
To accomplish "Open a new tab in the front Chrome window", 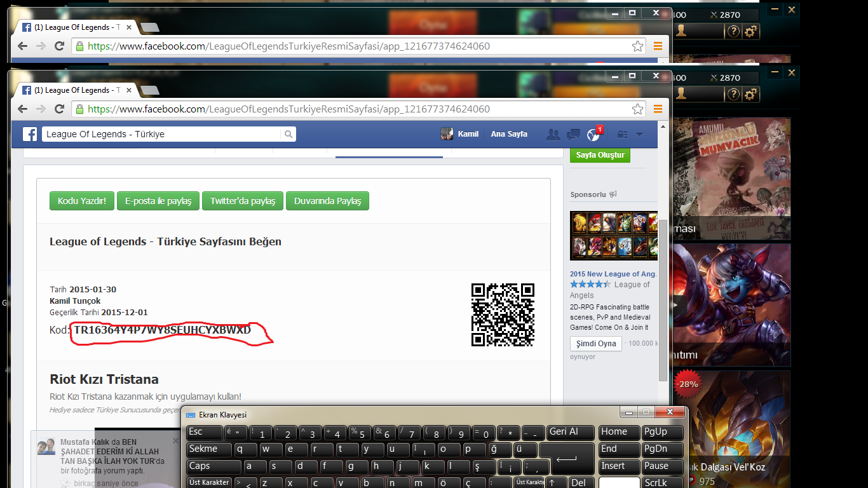I will [x=150, y=90].
